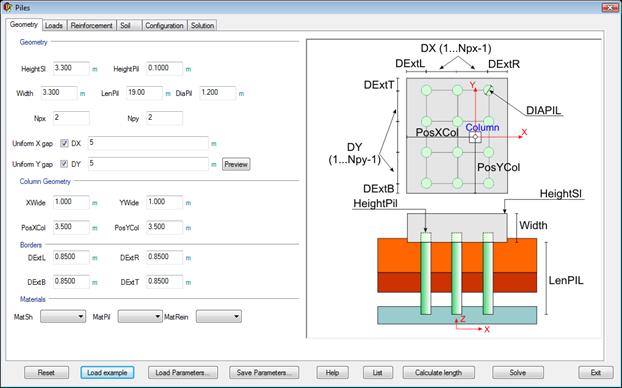
Task: Click the DX gap input field
Action: 148,143
